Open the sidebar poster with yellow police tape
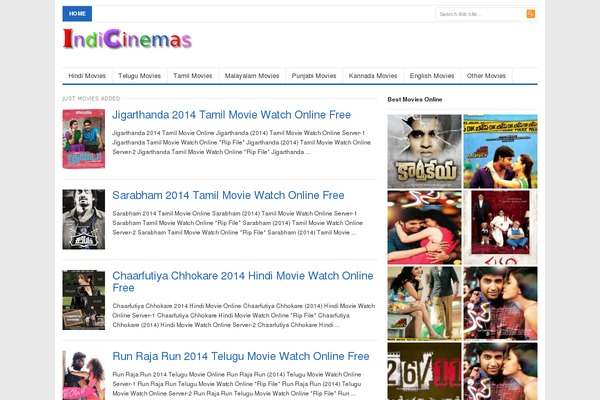This screenshot has width=600, height=400. point(501,151)
